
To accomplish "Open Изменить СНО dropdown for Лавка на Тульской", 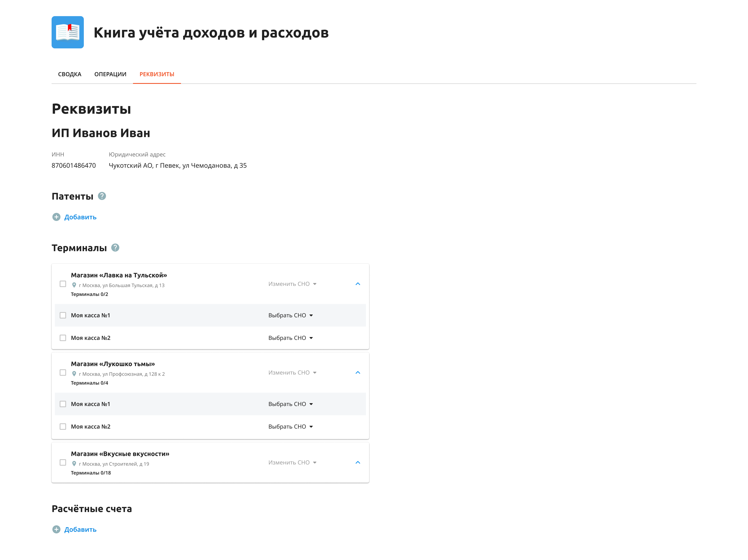I will pos(293,284).
